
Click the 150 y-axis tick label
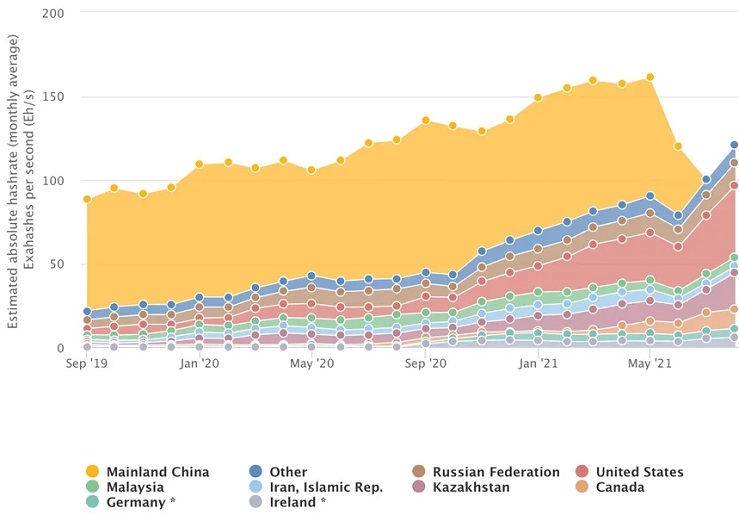[53, 97]
